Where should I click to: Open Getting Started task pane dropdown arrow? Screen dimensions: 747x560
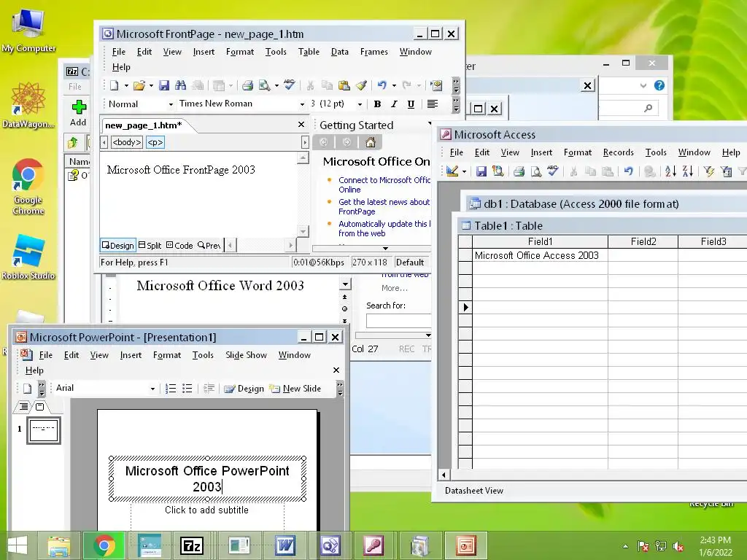click(430, 124)
